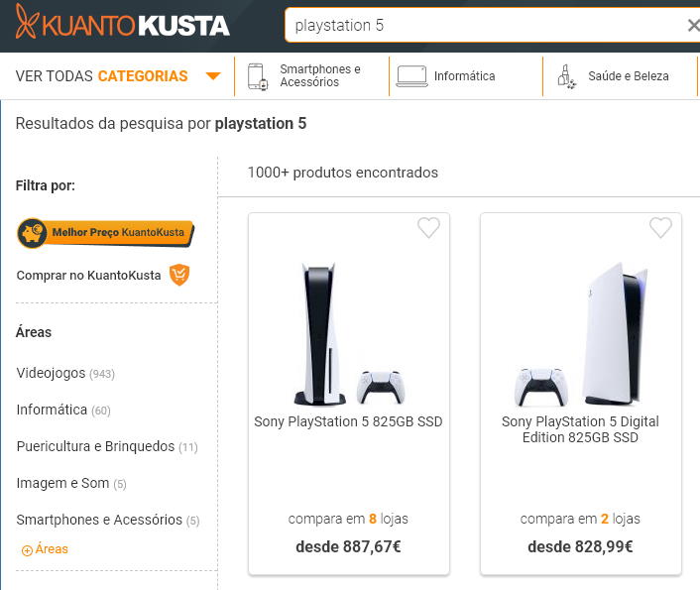Image resolution: width=700 pixels, height=590 pixels.
Task: Favorite the PlayStation 5 Digital Edition heart
Action: pyautogui.click(x=660, y=227)
